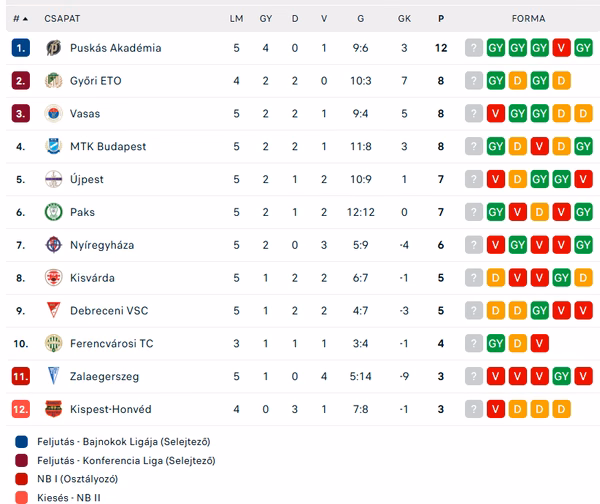Click Zalaegerszeg's green GY form badge
600x504 pixels.
click(x=561, y=376)
